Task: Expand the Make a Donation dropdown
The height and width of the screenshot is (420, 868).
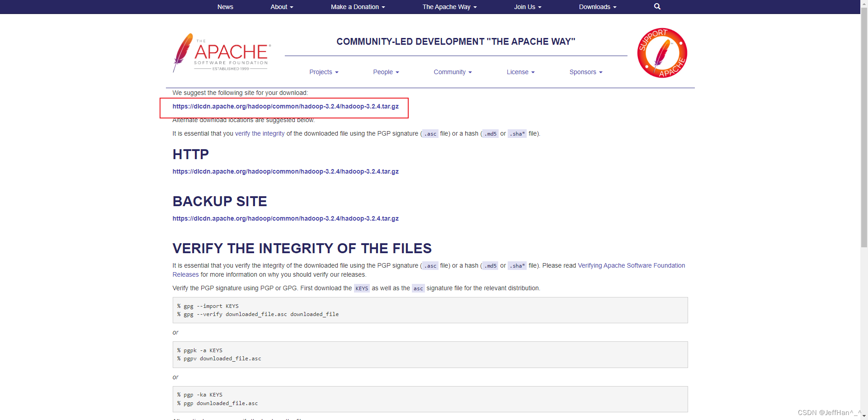Action: 358,7
